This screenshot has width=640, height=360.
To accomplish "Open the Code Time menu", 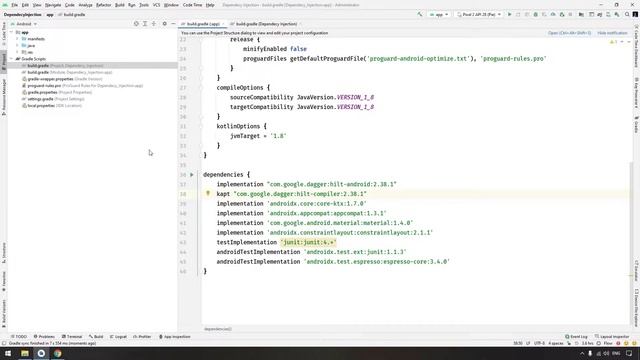I will [192, 5].
